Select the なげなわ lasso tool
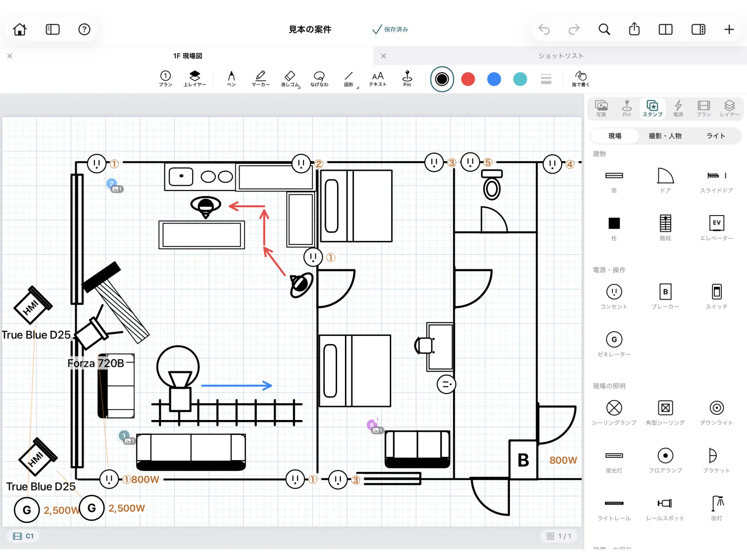747x560 pixels. [319, 78]
